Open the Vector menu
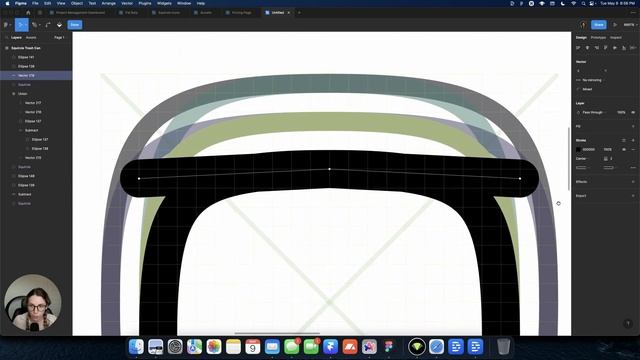This screenshot has width=640, height=360. (127, 3)
